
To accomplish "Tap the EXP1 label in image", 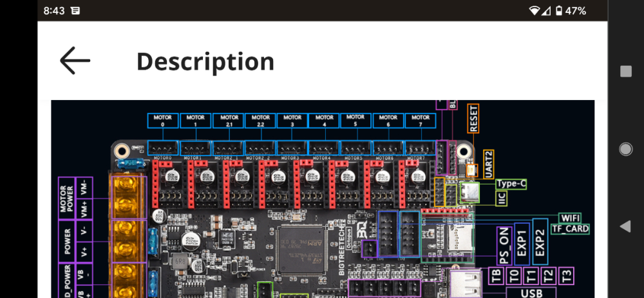I will (x=522, y=244).
